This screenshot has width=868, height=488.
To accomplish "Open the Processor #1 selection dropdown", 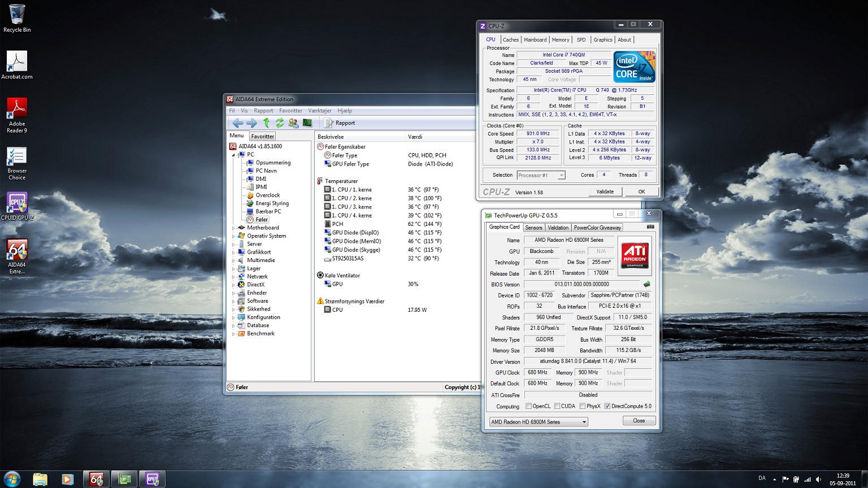I will 541,175.
